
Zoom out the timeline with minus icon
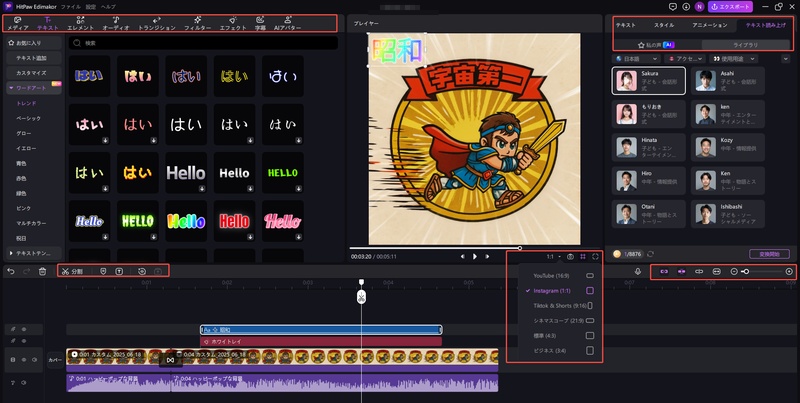click(x=734, y=271)
